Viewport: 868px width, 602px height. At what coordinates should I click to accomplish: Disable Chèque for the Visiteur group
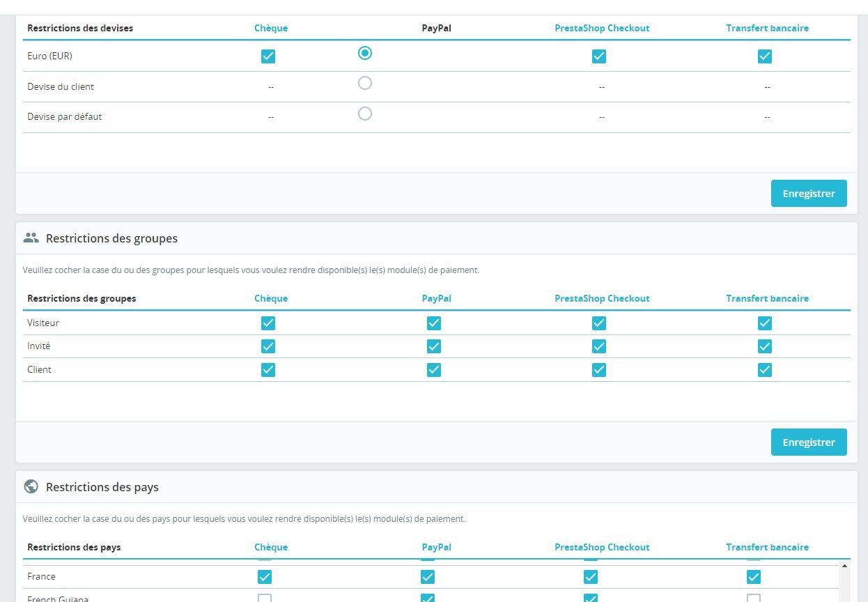268,323
